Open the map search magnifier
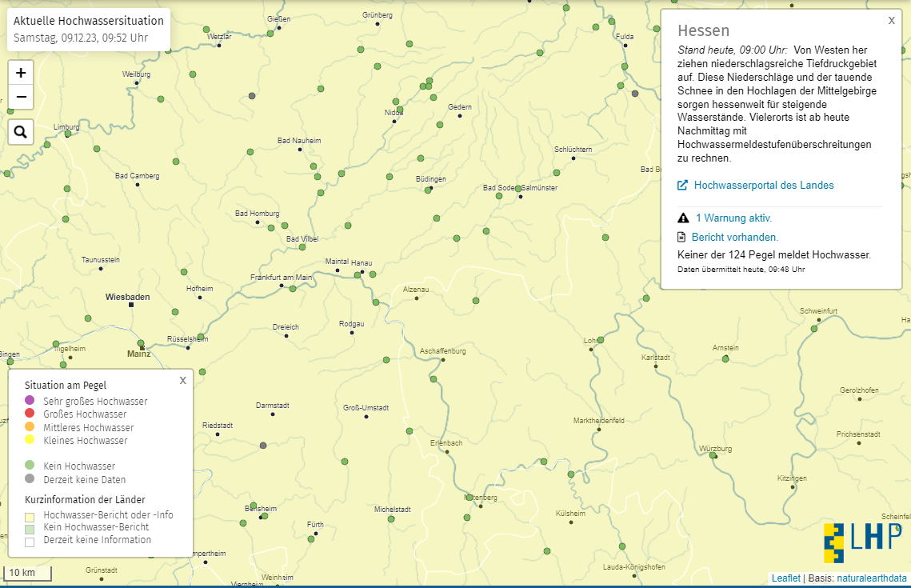This screenshot has height=588, width=911. [x=21, y=132]
